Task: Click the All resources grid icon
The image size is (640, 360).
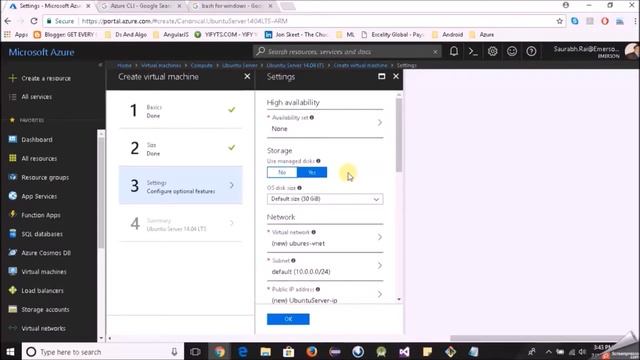Action: [x=13, y=158]
